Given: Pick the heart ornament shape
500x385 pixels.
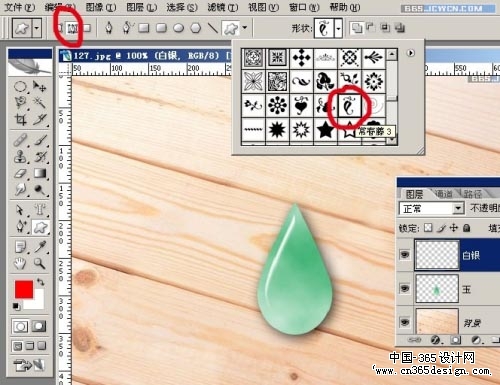Looking at the screenshot, I should click(x=301, y=106).
